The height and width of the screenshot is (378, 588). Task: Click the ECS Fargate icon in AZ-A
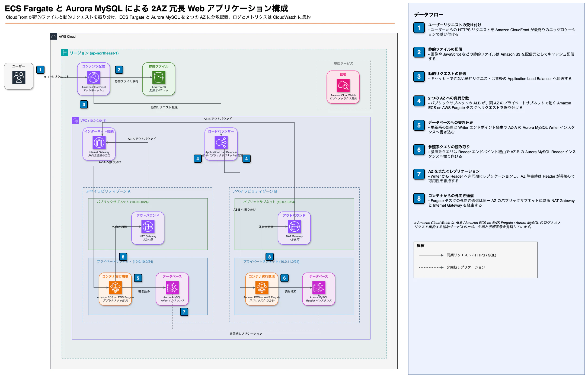(x=115, y=287)
